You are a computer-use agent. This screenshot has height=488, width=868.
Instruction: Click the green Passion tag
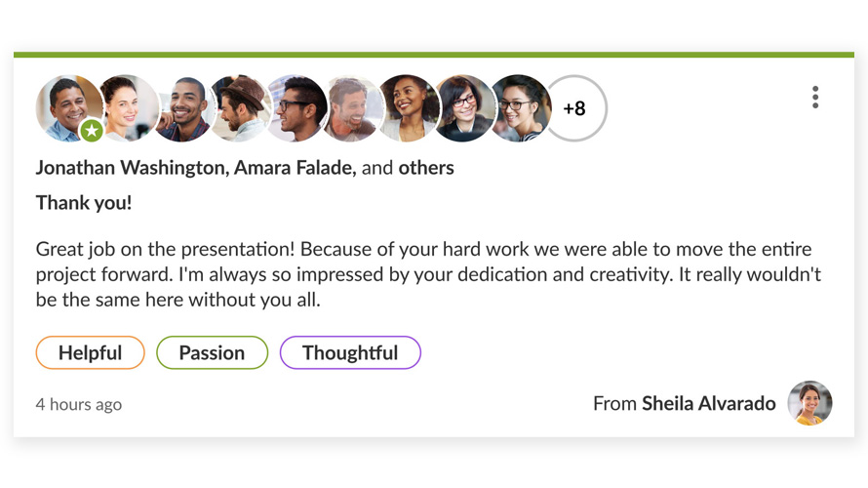[212, 353]
